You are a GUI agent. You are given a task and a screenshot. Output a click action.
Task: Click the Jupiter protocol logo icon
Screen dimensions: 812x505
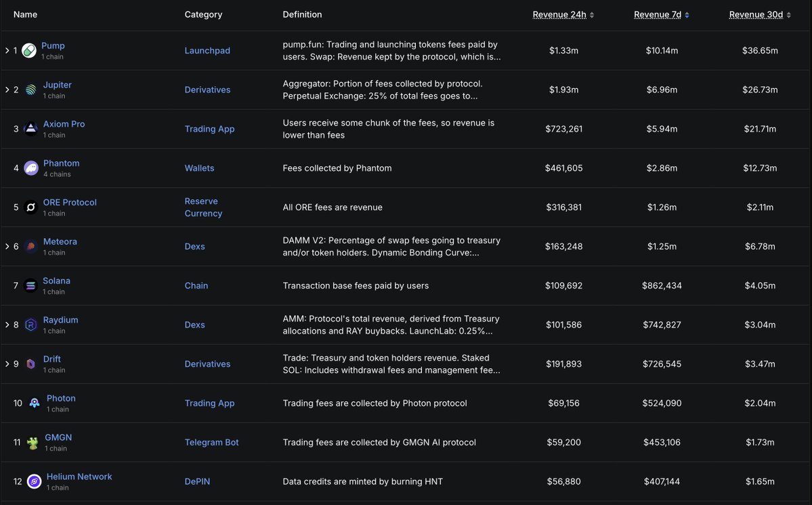[x=31, y=89]
